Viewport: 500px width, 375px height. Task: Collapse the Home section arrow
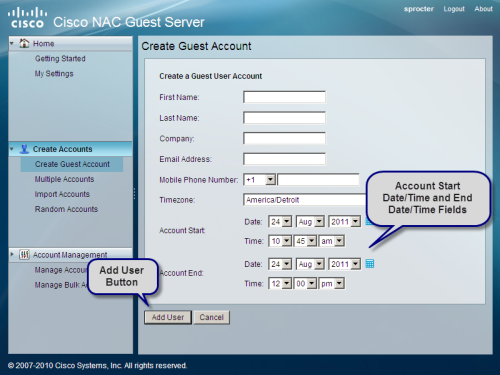click(12, 43)
